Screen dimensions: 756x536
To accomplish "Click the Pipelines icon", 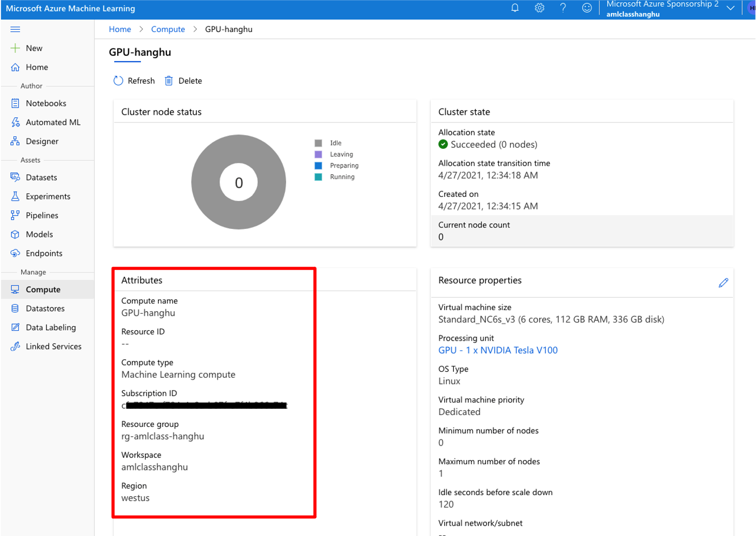I will pos(15,216).
